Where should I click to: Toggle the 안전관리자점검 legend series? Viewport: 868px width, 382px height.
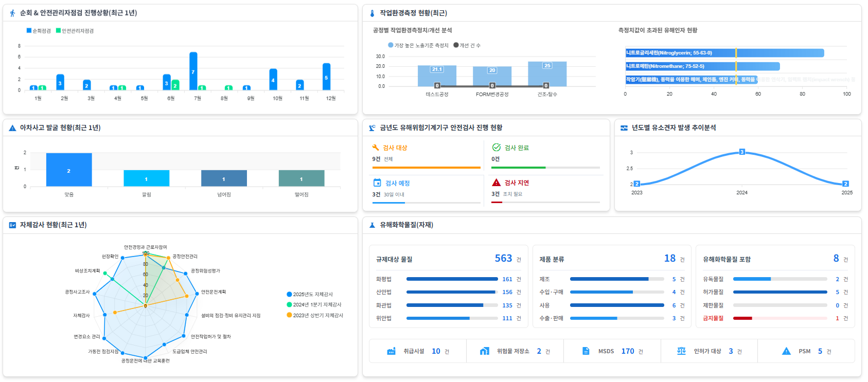pos(75,31)
